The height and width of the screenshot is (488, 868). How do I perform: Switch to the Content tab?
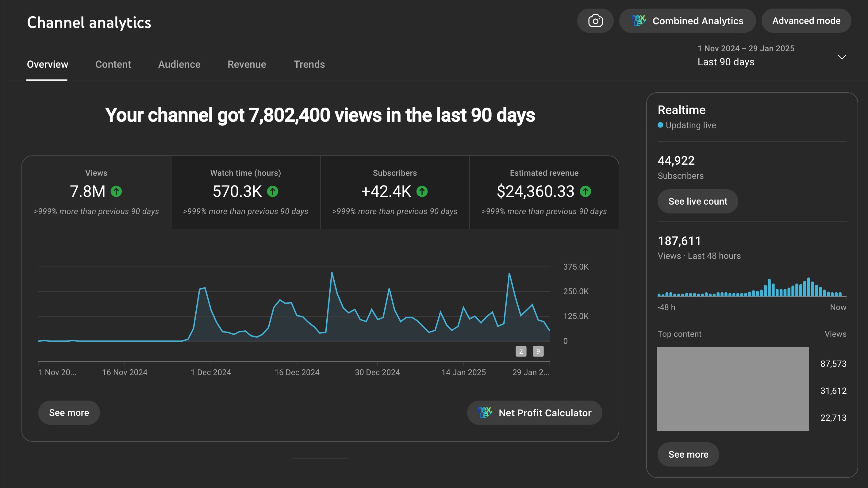(x=113, y=64)
